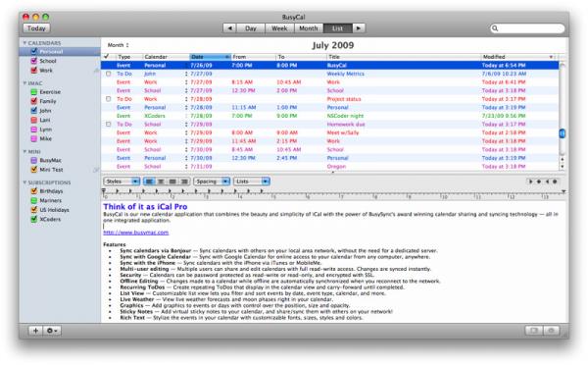The width and height of the screenshot is (588, 365).
Task: Center text in notes toolbar
Action: pos(161,182)
